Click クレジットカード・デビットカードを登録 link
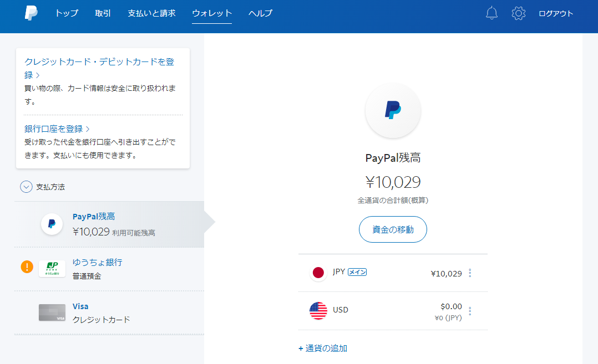This screenshot has height=364, width=598. pos(99,68)
